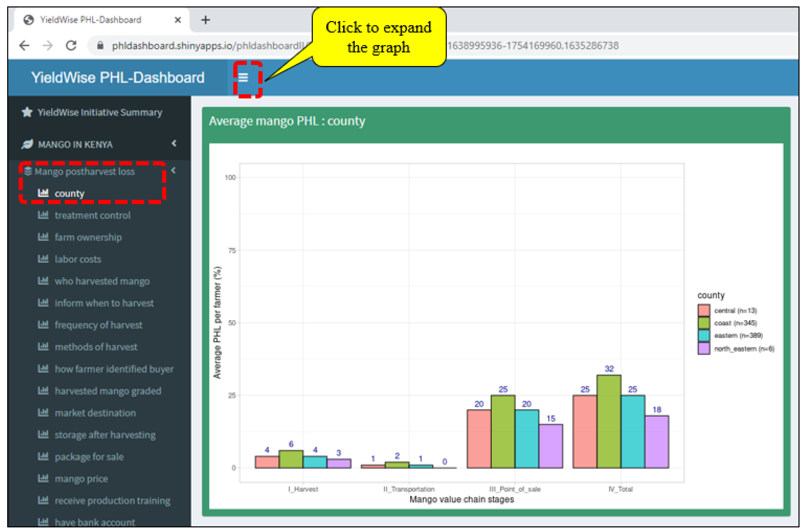Click the hamburger sidebar toggle icon
The width and height of the screenshot is (804, 532).
[243, 78]
